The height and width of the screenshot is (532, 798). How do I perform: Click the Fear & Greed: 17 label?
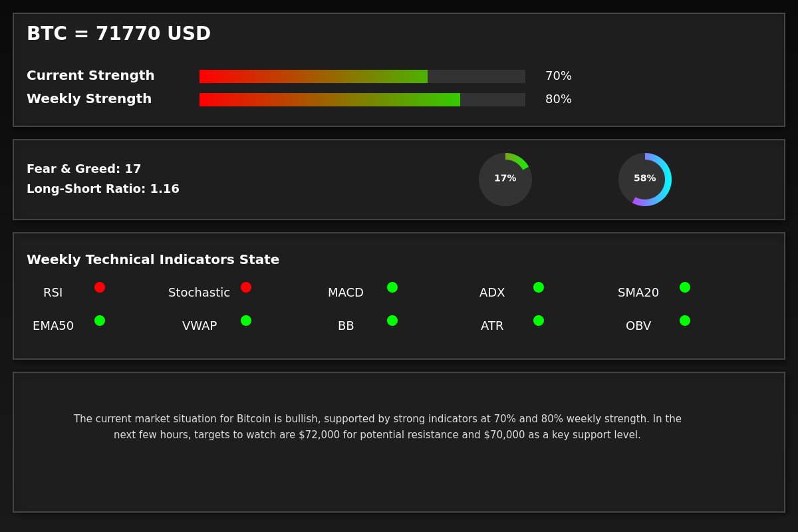pyautogui.click(x=84, y=169)
